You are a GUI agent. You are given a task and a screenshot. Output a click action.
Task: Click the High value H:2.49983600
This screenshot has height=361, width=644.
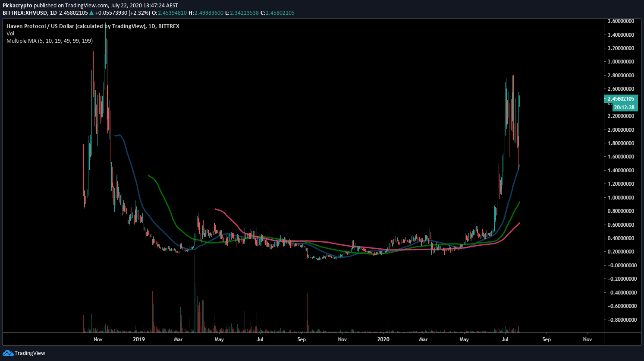point(206,13)
